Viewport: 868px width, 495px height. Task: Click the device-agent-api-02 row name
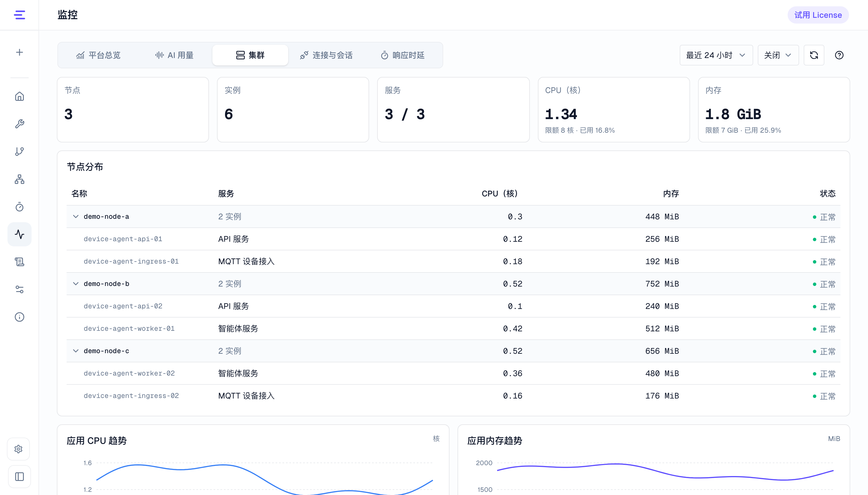[123, 306]
